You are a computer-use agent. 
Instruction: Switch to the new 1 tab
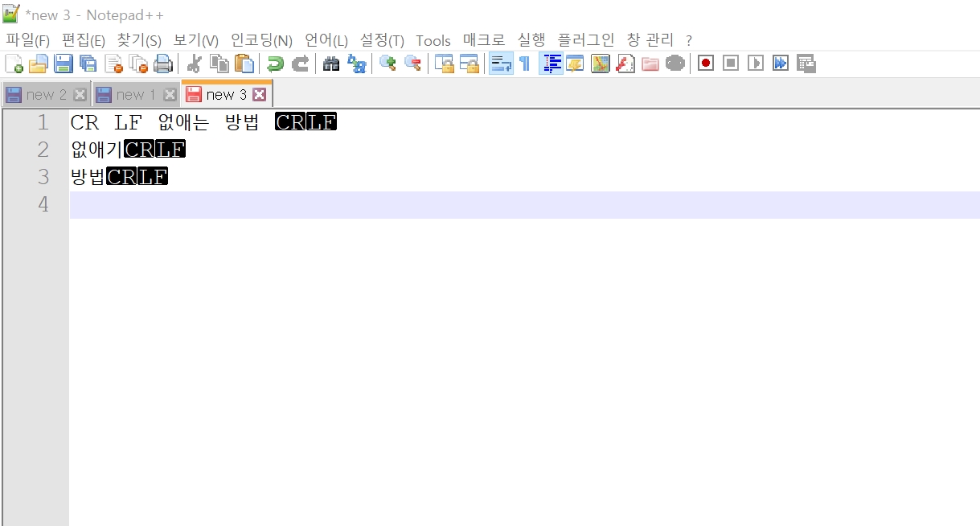(x=136, y=95)
